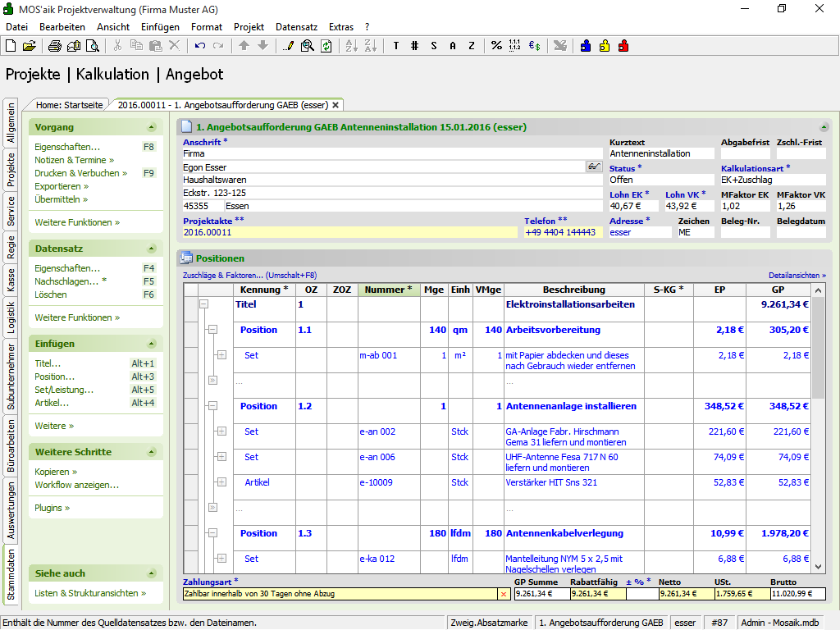Expand the Set row m-ab 001

click(x=221, y=355)
